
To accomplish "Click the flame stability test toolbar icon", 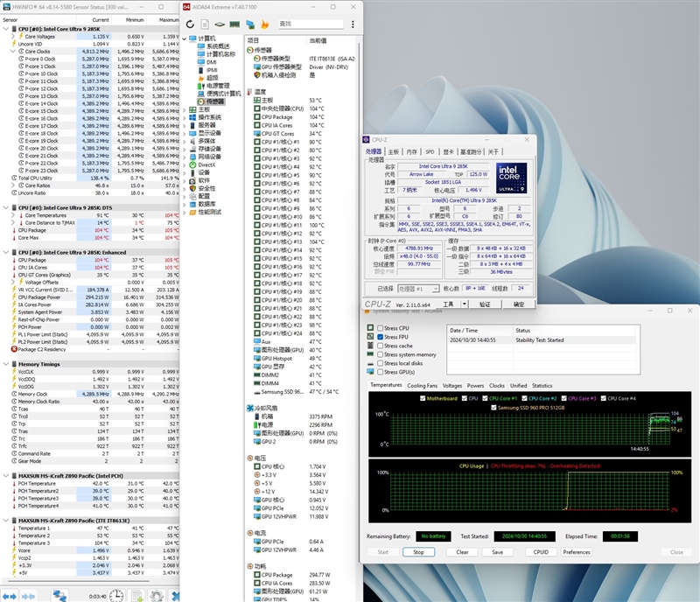I will pyautogui.click(x=263, y=24).
